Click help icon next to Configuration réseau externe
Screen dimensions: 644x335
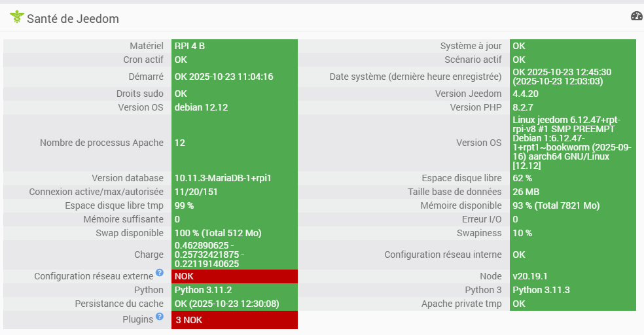click(159, 273)
